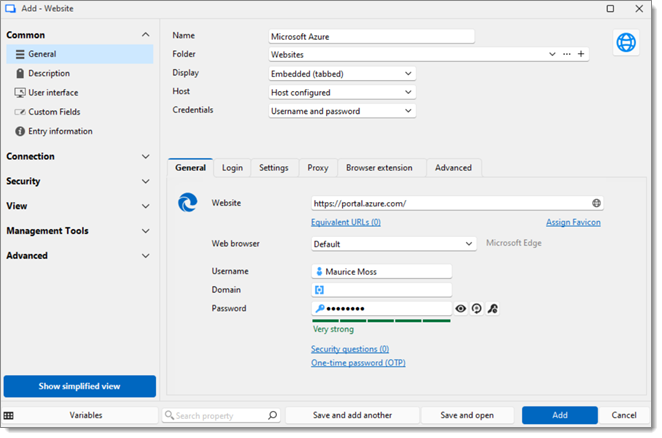The width and height of the screenshot is (662, 438).
Task: Add a new folder with plus icon
Action: [581, 54]
